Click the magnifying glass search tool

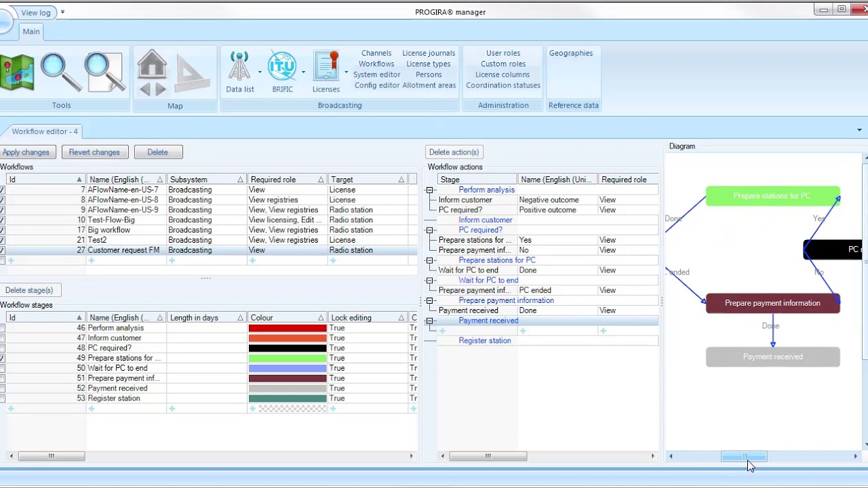tap(61, 72)
